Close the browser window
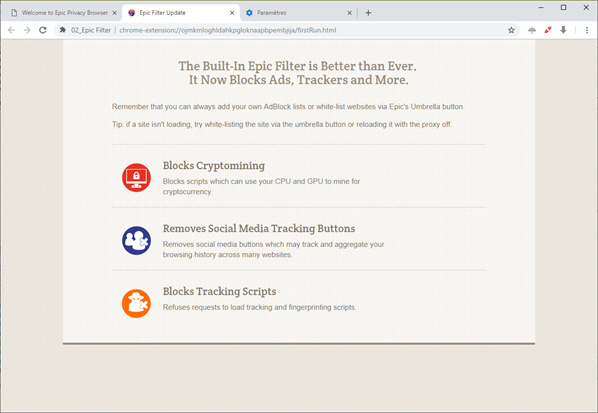Screen dimensions: 598x413 [586, 7]
